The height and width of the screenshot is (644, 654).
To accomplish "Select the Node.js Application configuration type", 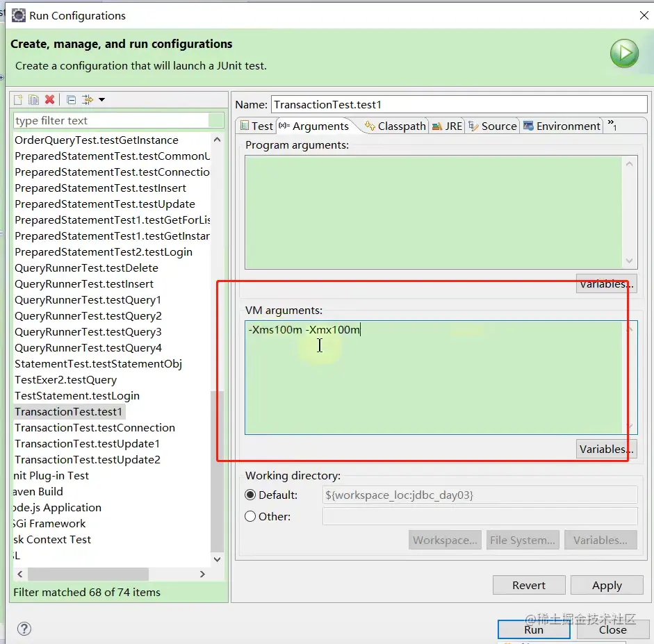I will (x=57, y=507).
